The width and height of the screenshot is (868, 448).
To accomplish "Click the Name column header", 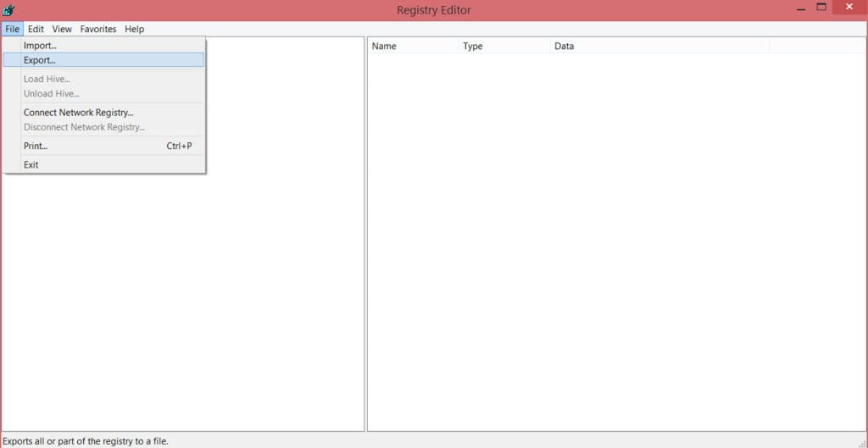I will 414,47.
